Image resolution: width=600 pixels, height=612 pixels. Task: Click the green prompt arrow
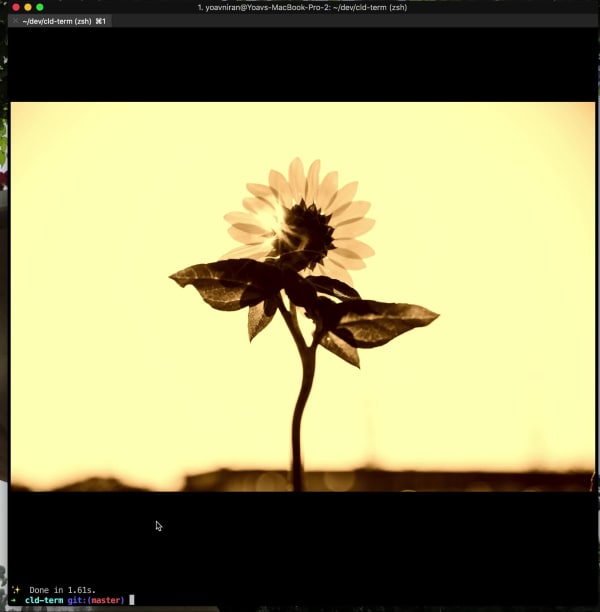coord(14,600)
